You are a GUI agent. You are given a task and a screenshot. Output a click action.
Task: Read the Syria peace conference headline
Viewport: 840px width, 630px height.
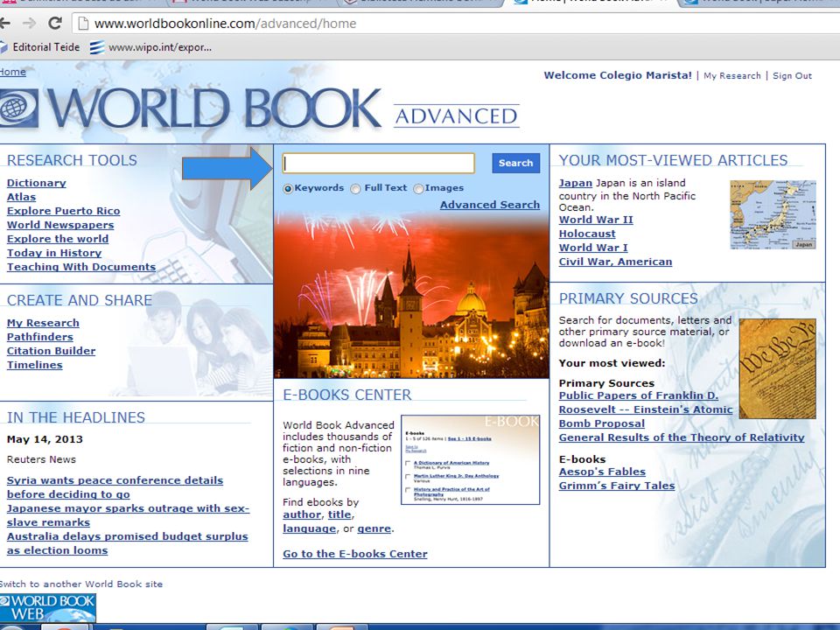tap(115, 487)
